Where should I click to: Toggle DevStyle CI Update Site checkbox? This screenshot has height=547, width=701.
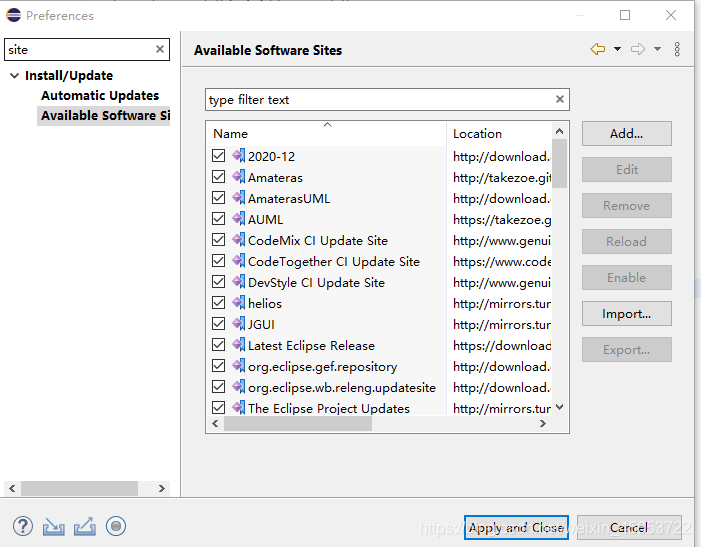218,282
